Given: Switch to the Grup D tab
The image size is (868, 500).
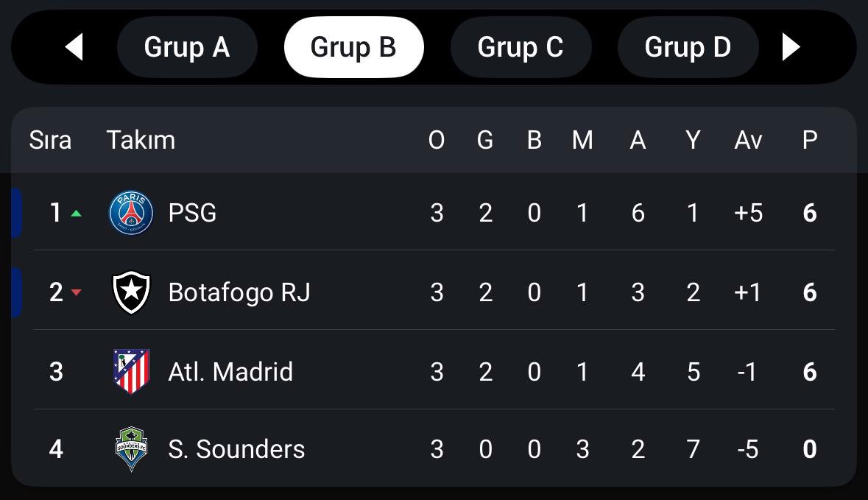Looking at the screenshot, I should pos(688,47).
